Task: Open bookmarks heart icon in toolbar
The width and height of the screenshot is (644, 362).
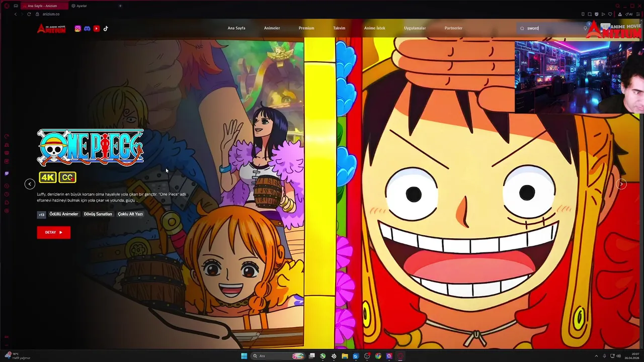Action: coord(610,14)
